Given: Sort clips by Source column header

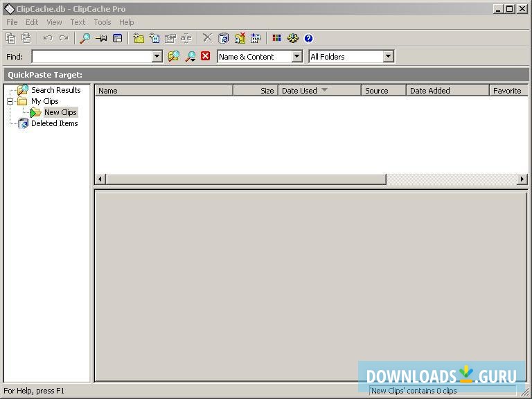Looking at the screenshot, I should pos(384,91).
